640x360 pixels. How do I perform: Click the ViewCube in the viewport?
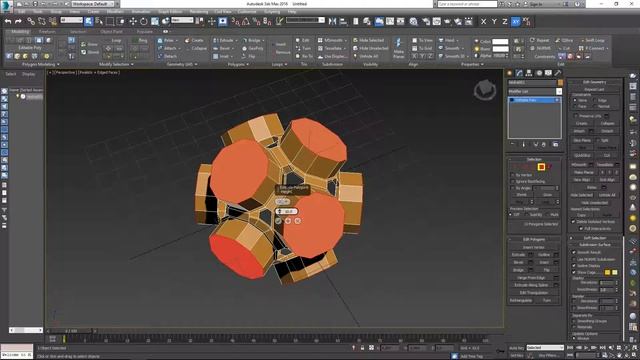[485, 90]
